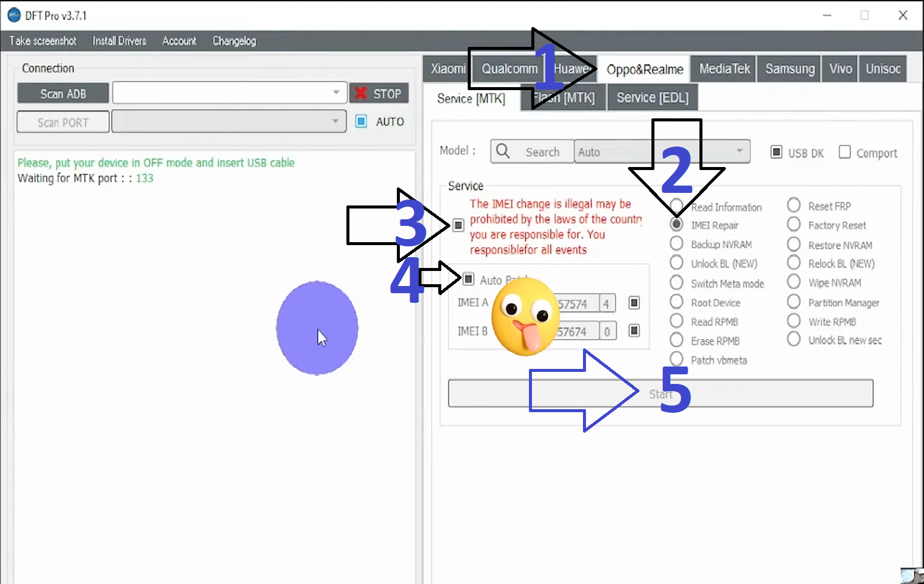Image resolution: width=924 pixels, height=584 pixels.
Task: Click the IMEI B check digit field
Action: (x=607, y=332)
